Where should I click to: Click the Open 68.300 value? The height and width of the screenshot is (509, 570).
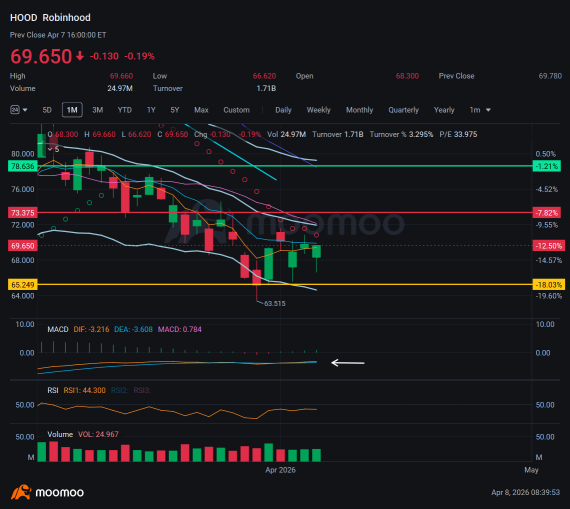(407, 76)
